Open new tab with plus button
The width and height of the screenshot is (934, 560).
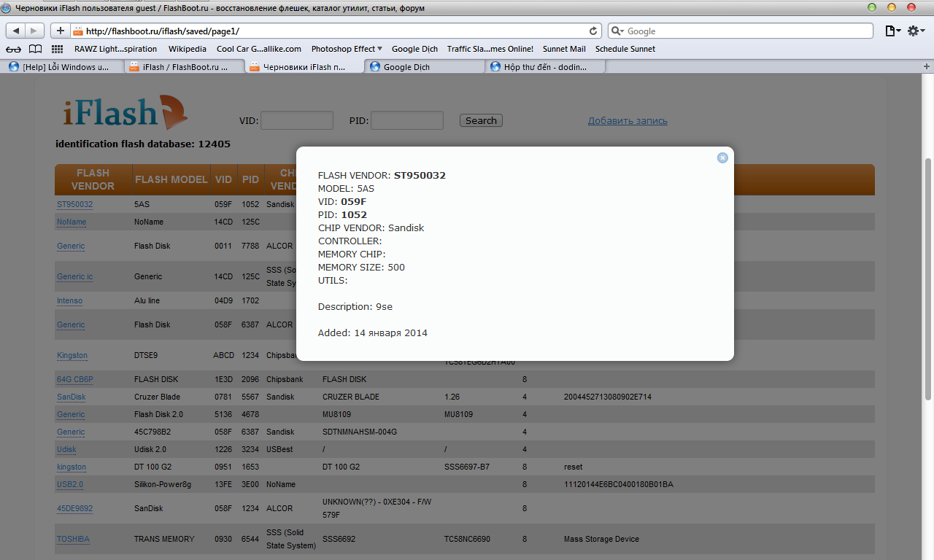pos(927,66)
